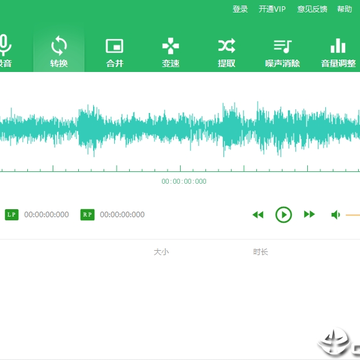Open the 帮助 help menu
The width and height of the screenshot is (360, 360).
(344, 9)
